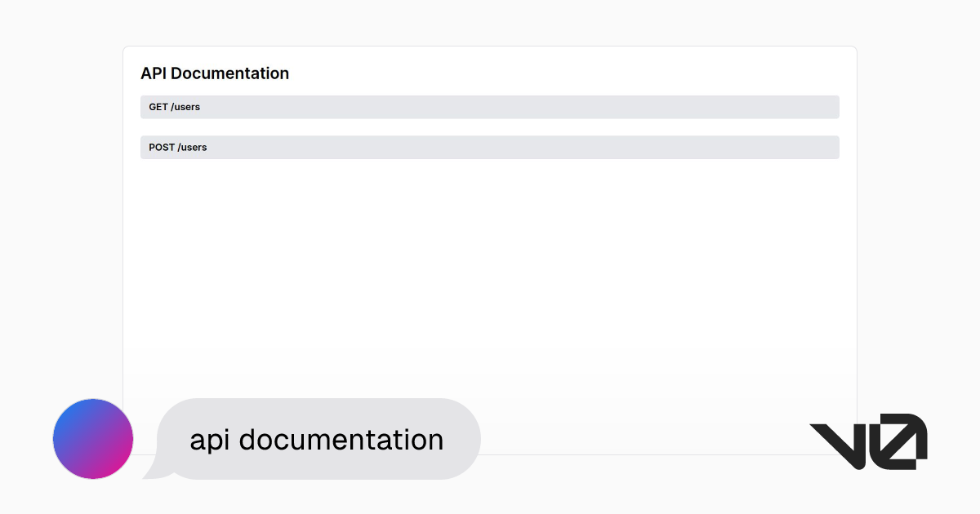Select the api documentation prompt text

click(x=317, y=439)
